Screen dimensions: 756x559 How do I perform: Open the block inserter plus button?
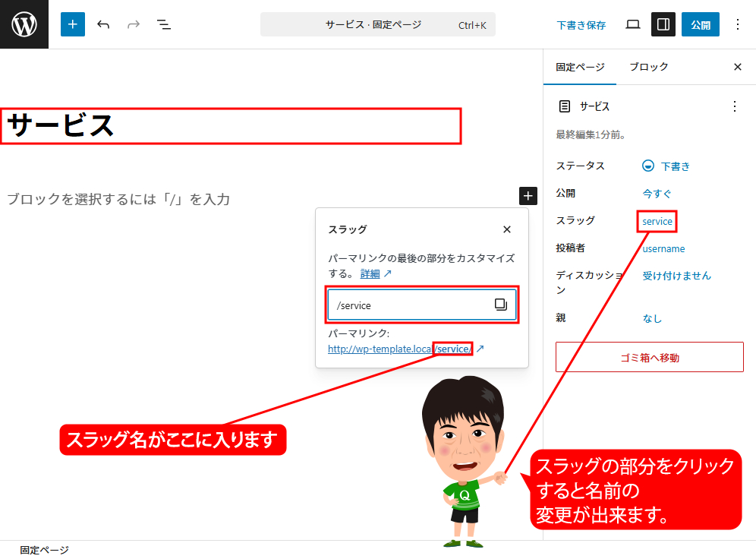pos(73,24)
